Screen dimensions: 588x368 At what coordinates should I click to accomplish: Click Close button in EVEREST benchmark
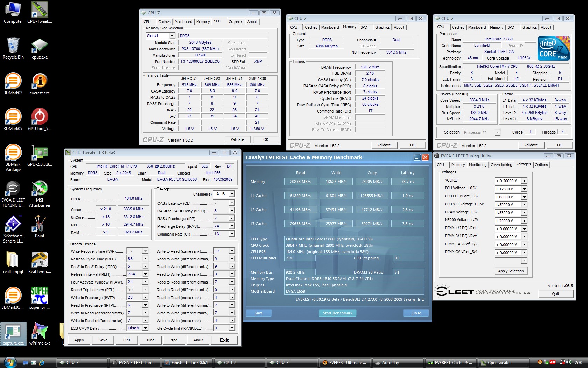coord(416,313)
